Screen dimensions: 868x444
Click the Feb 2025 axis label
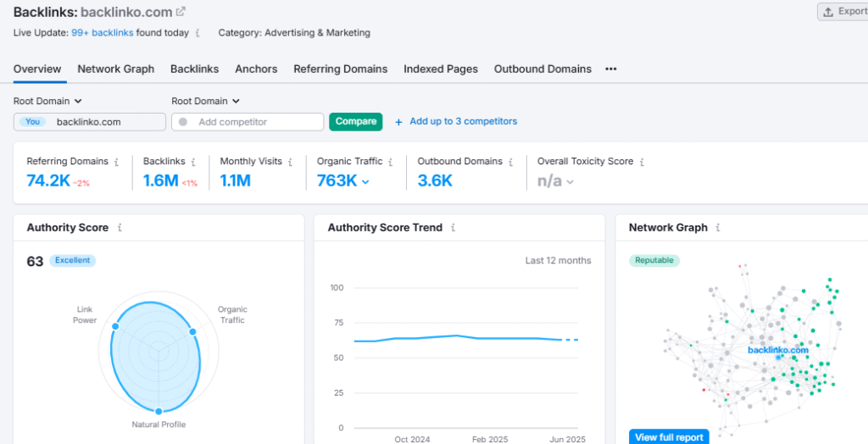(490, 440)
